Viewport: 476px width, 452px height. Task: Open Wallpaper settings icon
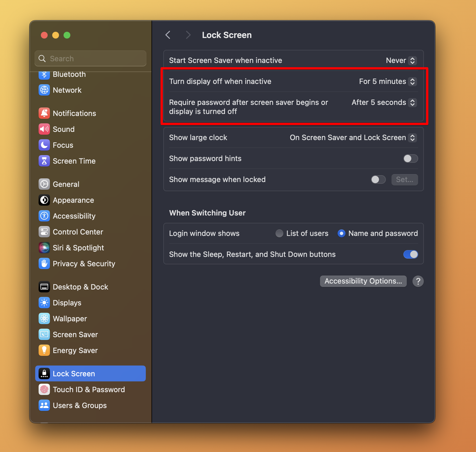(x=44, y=318)
